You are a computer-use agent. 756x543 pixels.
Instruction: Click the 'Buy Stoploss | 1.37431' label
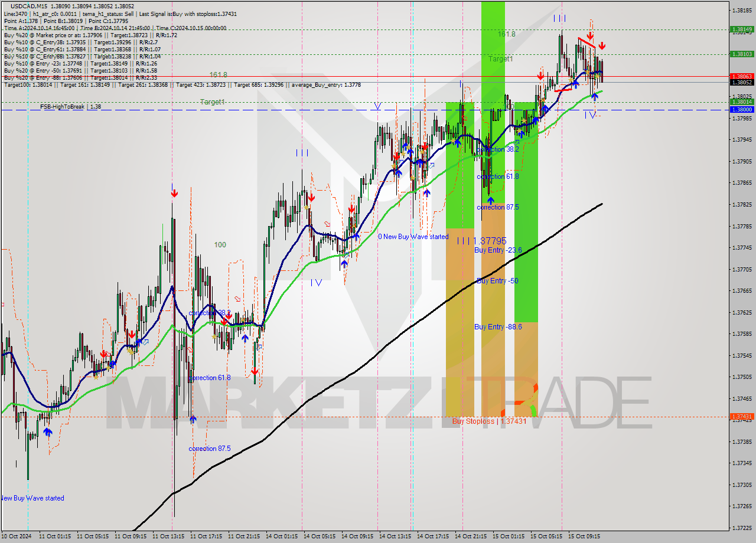coord(488,421)
